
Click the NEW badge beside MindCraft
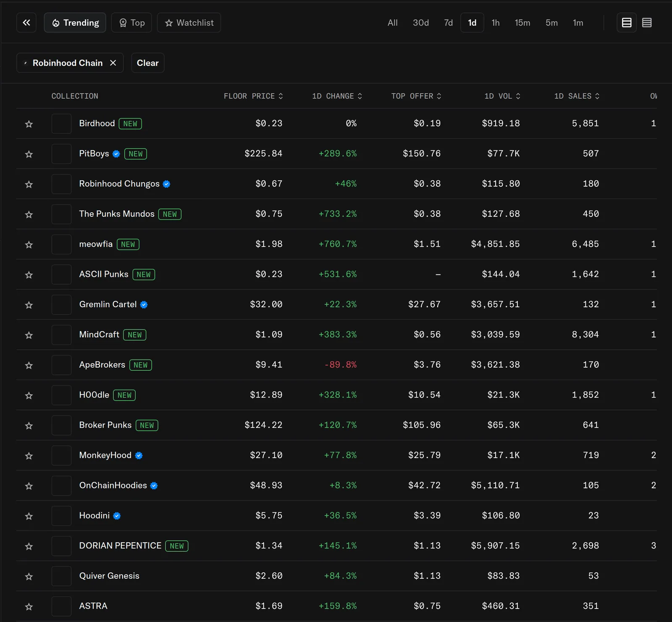click(135, 335)
